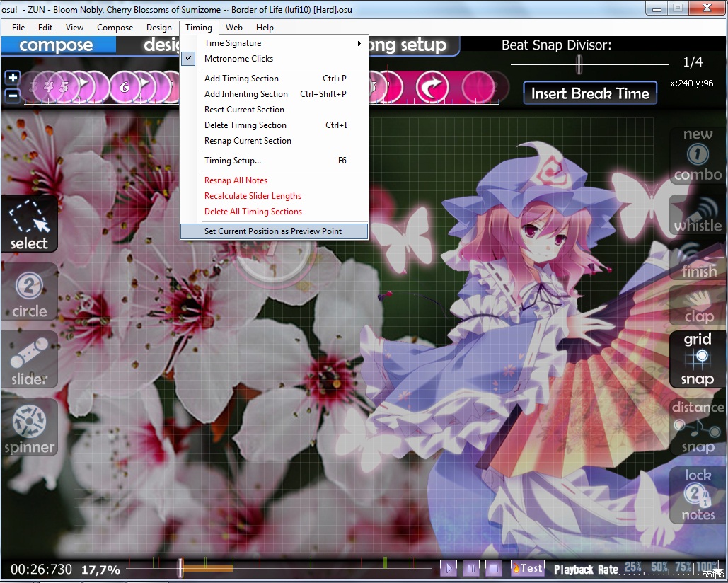Start playback with the play button

click(448, 567)
